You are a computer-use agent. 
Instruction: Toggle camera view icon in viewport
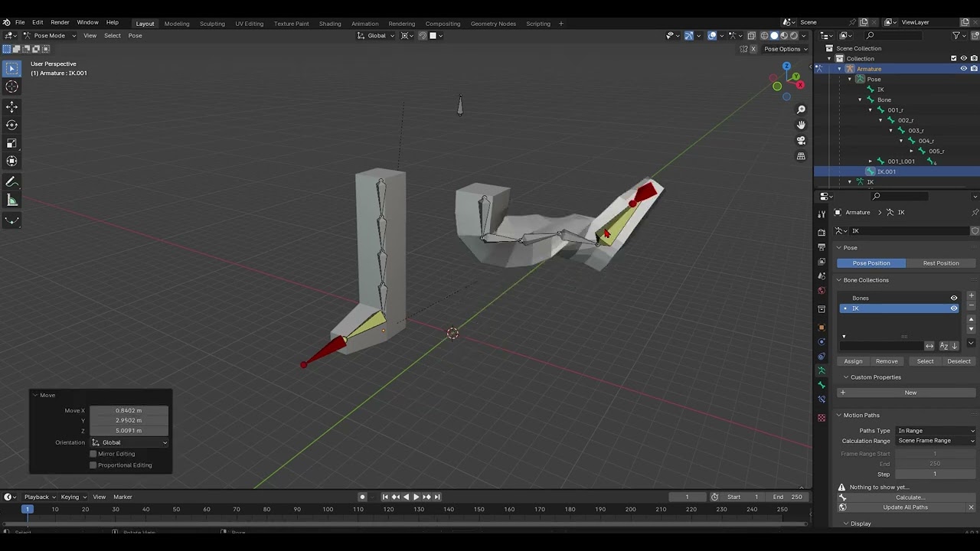[x=801, y=141]
